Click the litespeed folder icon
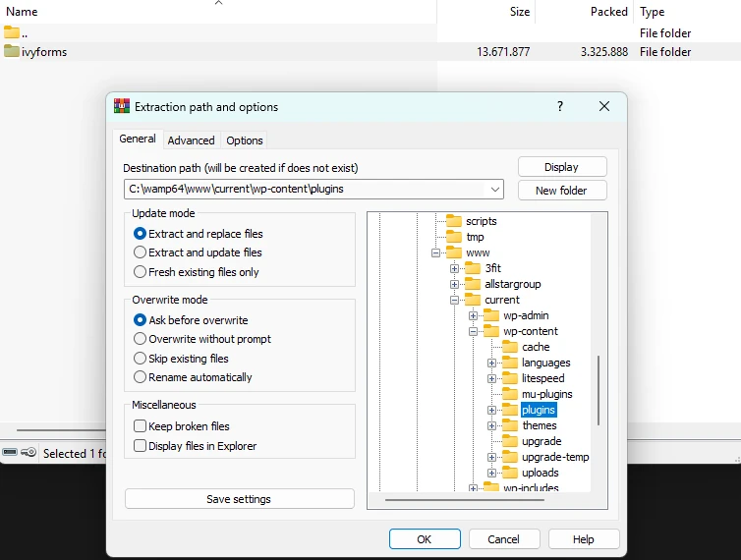The width and height of the screenshot is (741, 560). click(510, 378)
